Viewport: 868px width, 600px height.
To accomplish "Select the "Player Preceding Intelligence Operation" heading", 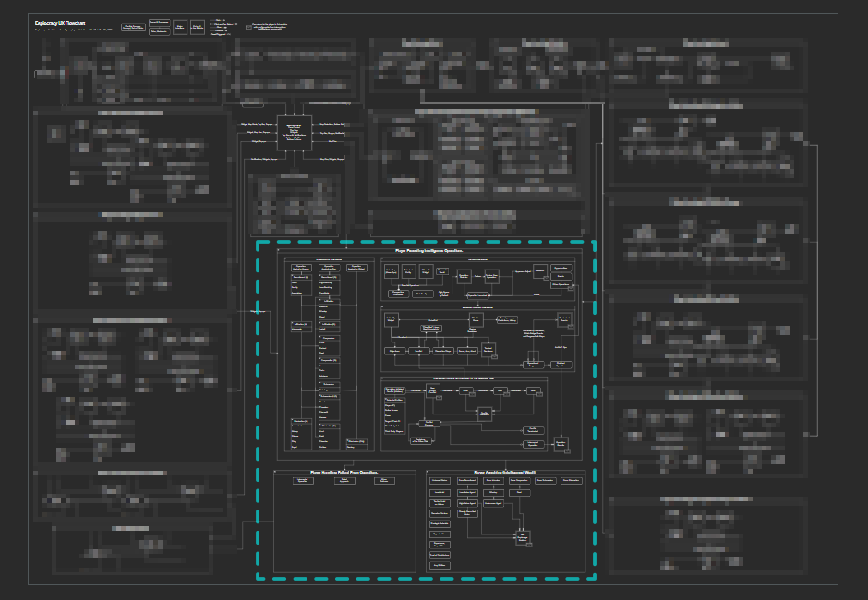I will click(428, 250).
